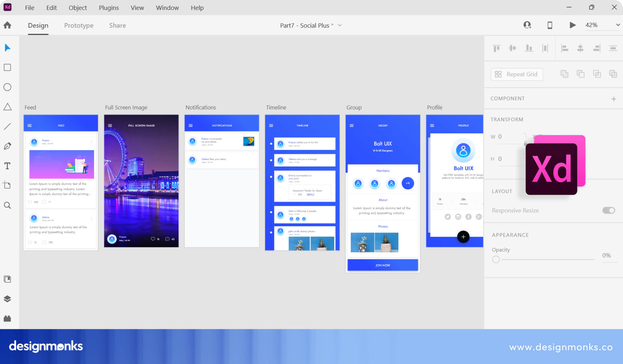
Task: Select the Zoom tool
Action: (x=7, y=205)
